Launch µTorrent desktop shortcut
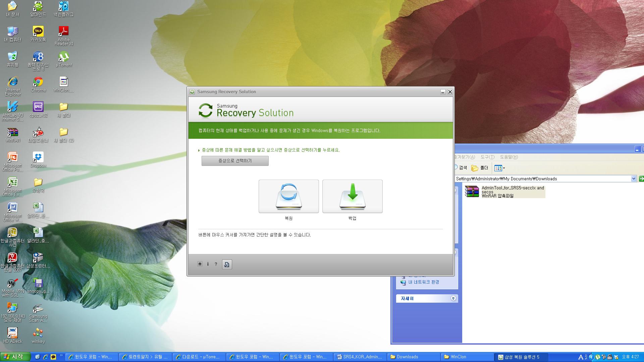The image size is (644, 362). 64,59
